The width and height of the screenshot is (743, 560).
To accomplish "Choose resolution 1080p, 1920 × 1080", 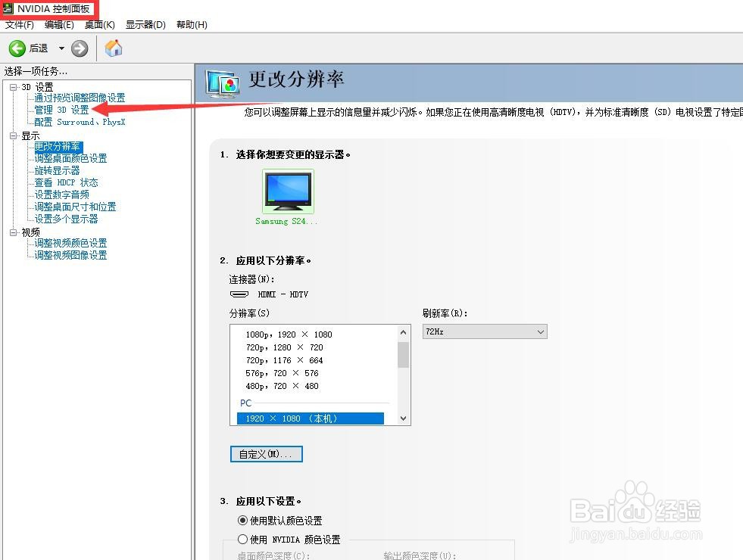I will click(x=289, y=334).
